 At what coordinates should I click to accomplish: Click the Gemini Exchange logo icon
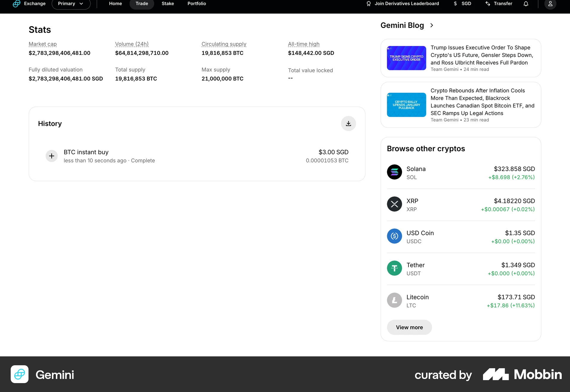pyautogui.click(x=17, y=4)
